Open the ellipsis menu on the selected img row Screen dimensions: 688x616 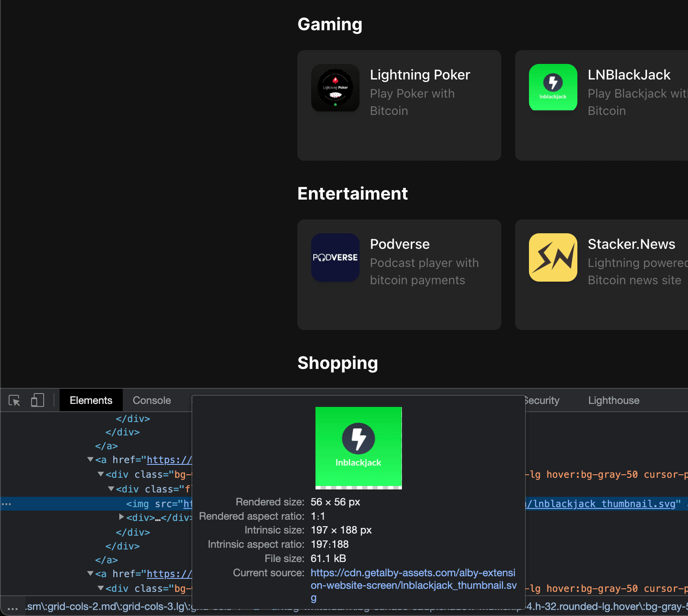tap(6, 504)
